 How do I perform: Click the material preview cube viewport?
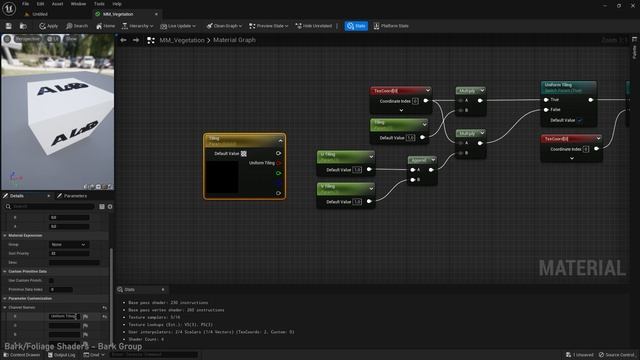click(58, 112)
